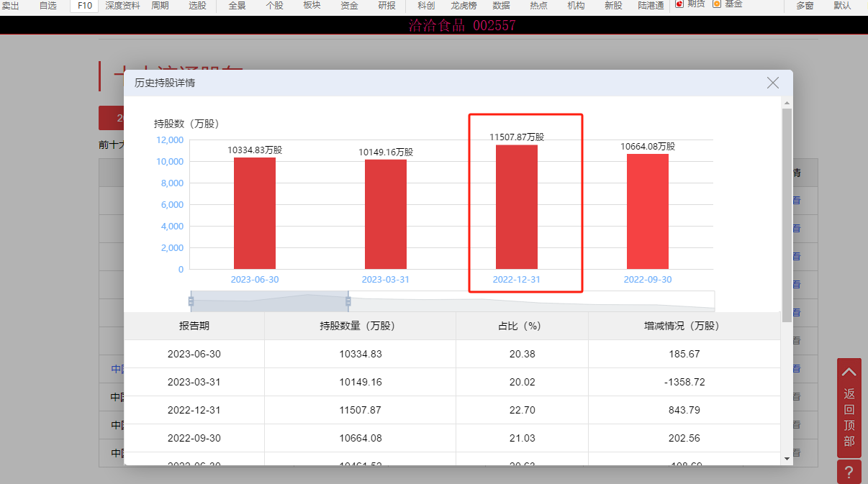
Task: Click the 2022-09-30 bar in chart
Action: [x=648, y=211]
